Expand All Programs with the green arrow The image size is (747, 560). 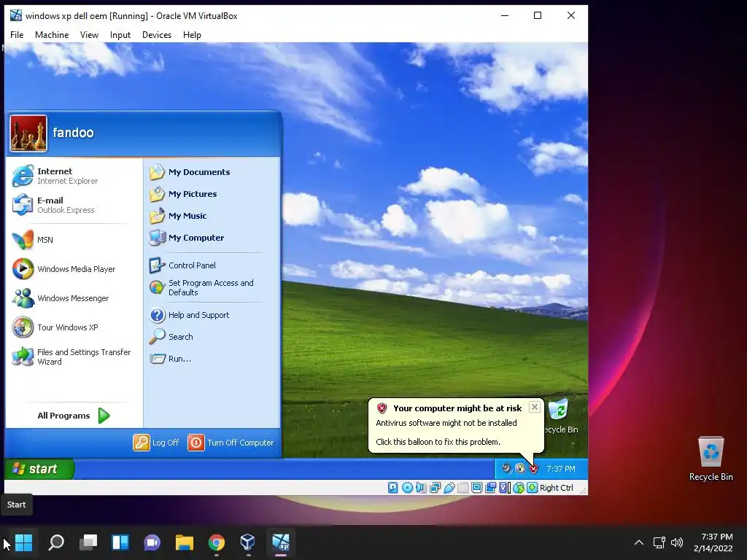(x=74, y=416)
